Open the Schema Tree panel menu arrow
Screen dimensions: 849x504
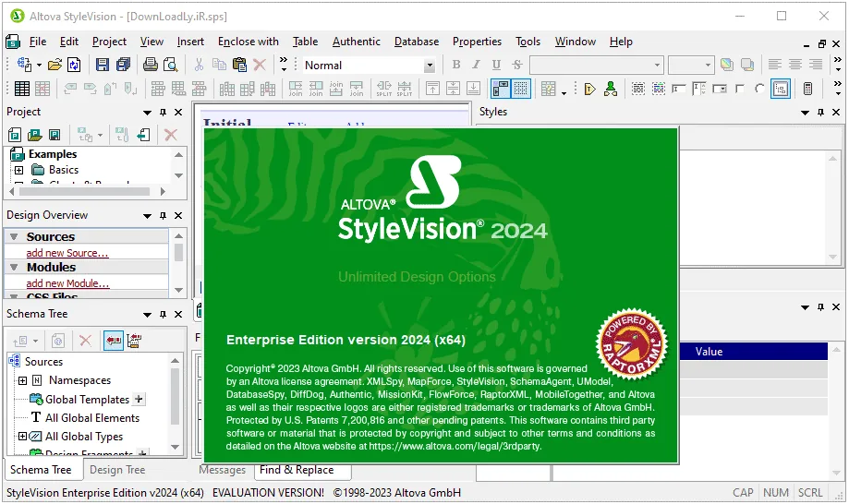pos(147,314)
